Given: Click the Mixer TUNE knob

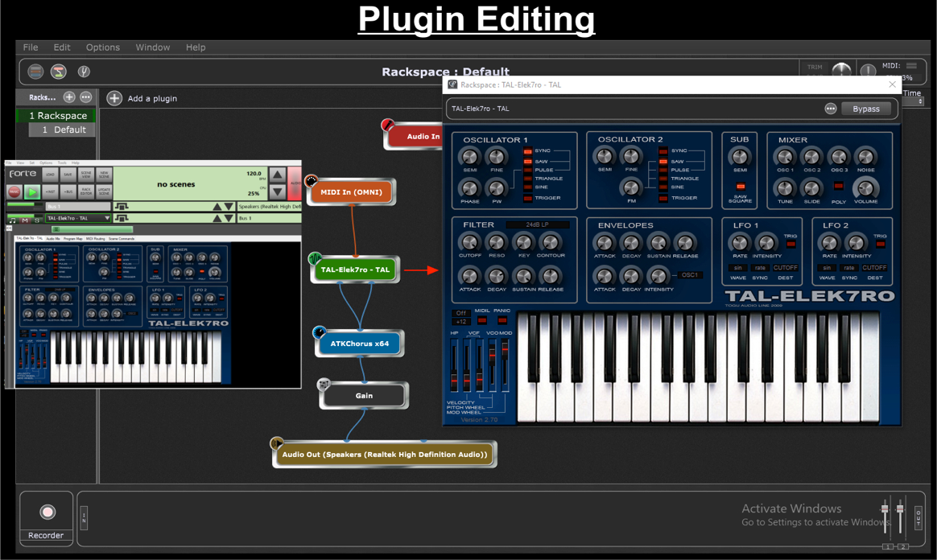Looking at the screenshot, I should pyautogui.click(x=785, y=188).
